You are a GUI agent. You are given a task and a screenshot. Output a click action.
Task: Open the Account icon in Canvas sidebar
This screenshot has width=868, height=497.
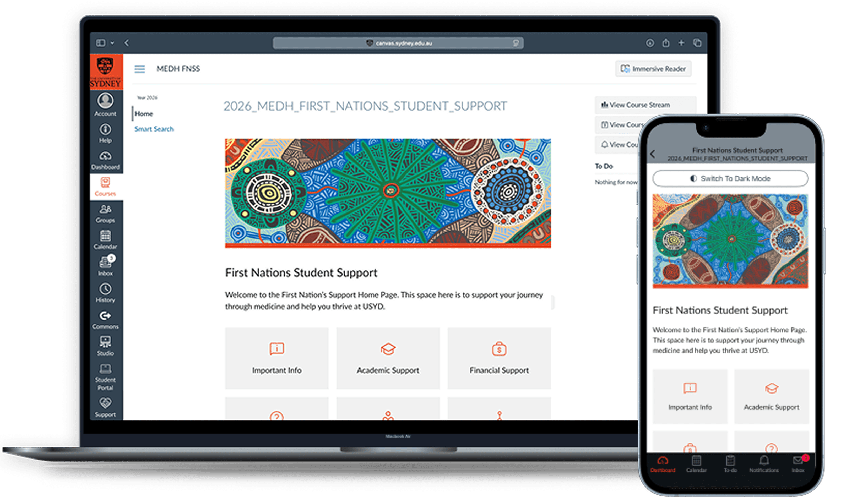click(x=105, y=105)
